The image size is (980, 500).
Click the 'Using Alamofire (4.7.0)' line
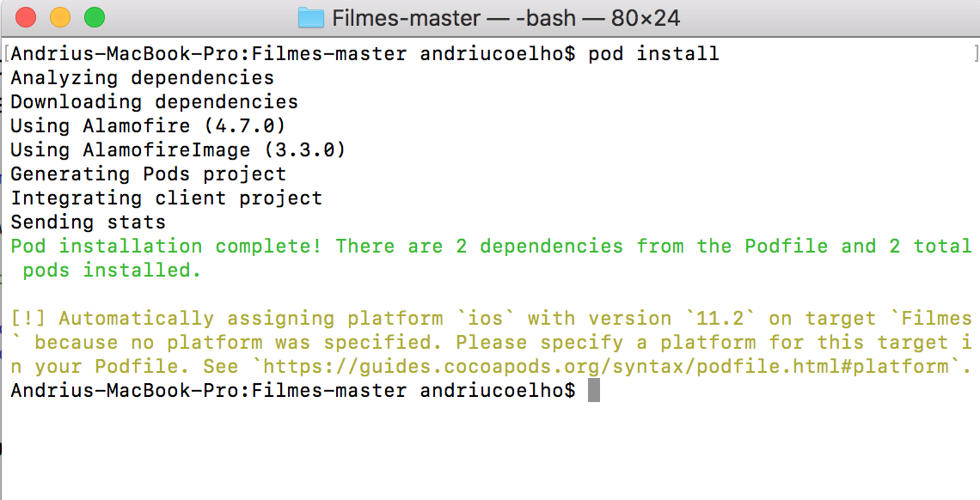pyautogui.click(x=148, y=126)
